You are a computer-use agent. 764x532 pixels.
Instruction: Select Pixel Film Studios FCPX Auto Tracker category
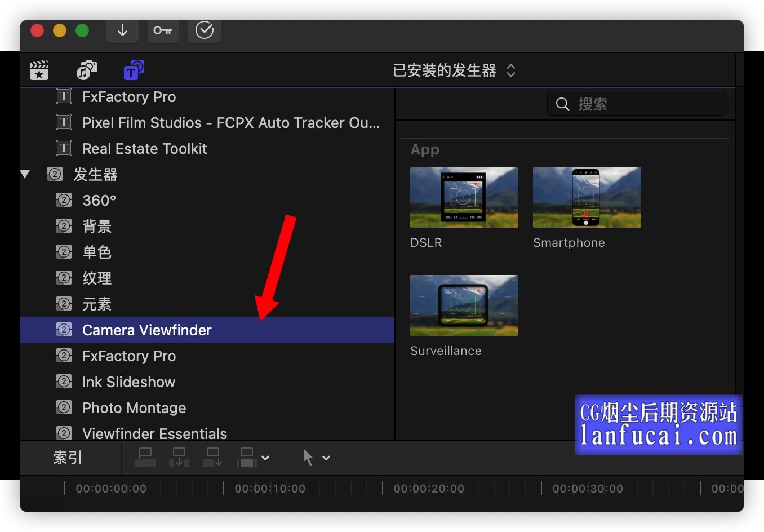[x=207, y=123]
